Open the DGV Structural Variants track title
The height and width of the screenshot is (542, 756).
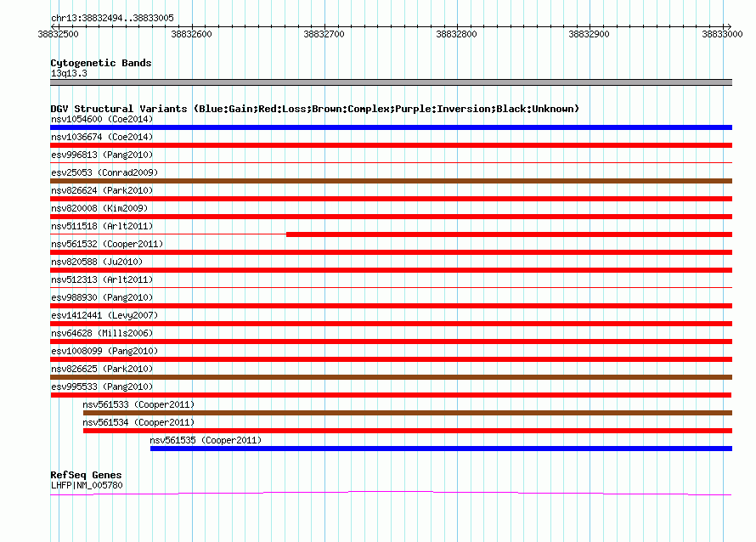coord(314,109)
